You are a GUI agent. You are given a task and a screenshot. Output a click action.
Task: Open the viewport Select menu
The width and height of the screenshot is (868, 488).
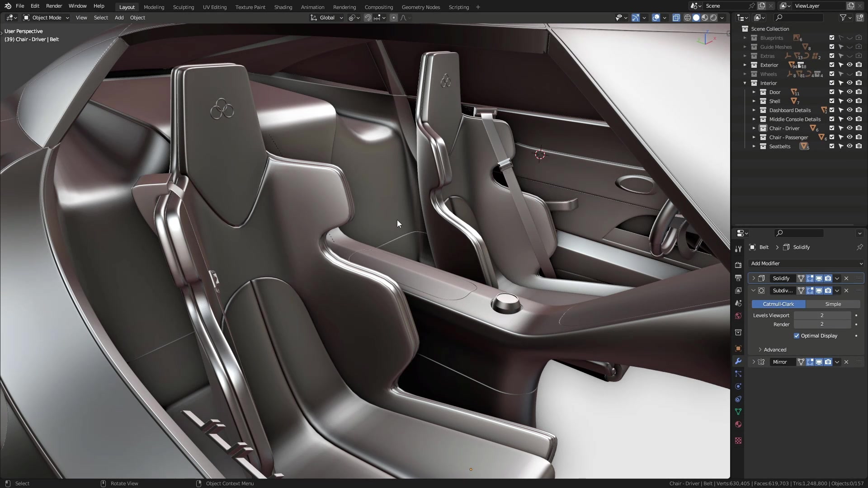[101, 18]
